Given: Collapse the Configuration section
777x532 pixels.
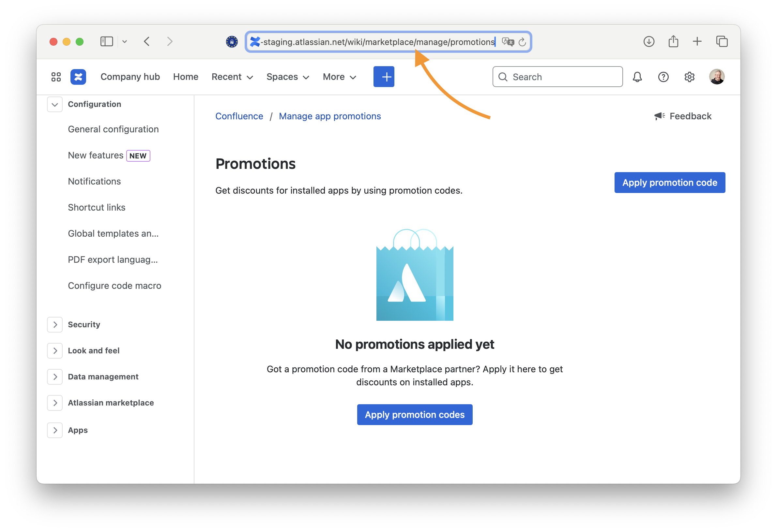Looking at the screenshot, I should [x=55, y=105].
